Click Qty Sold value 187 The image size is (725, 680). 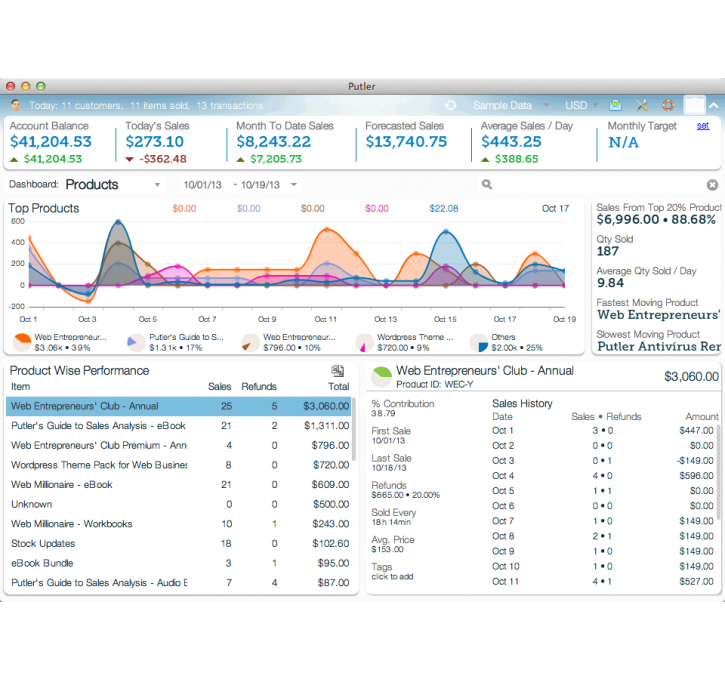click(608, 251)
